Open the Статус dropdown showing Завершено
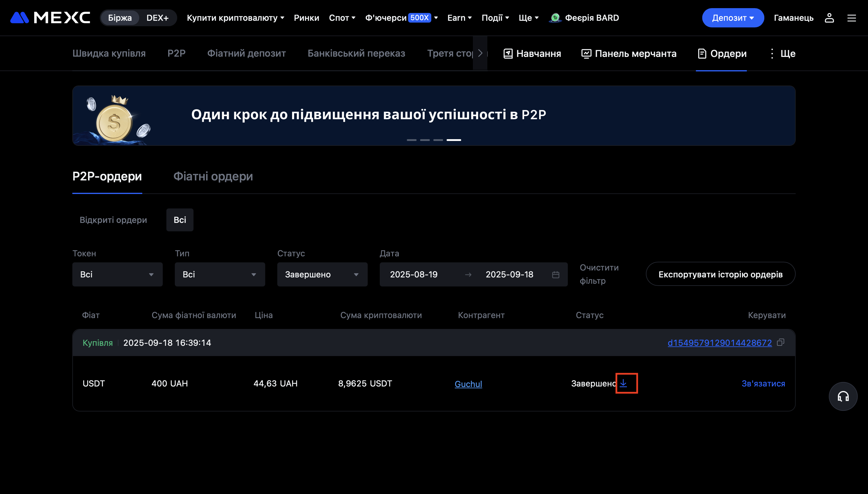Image resolution: width=868 pixels, height=494 pixels. 322,274
